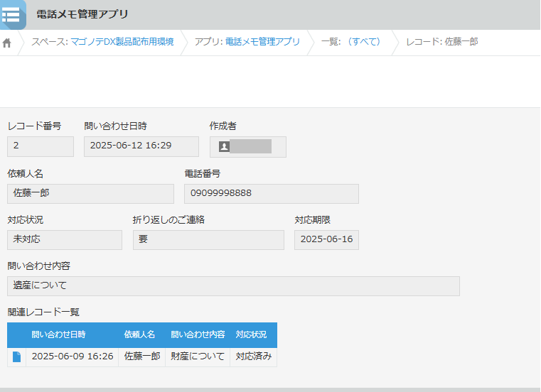Click the creator user avatar icon

[224, 146]
